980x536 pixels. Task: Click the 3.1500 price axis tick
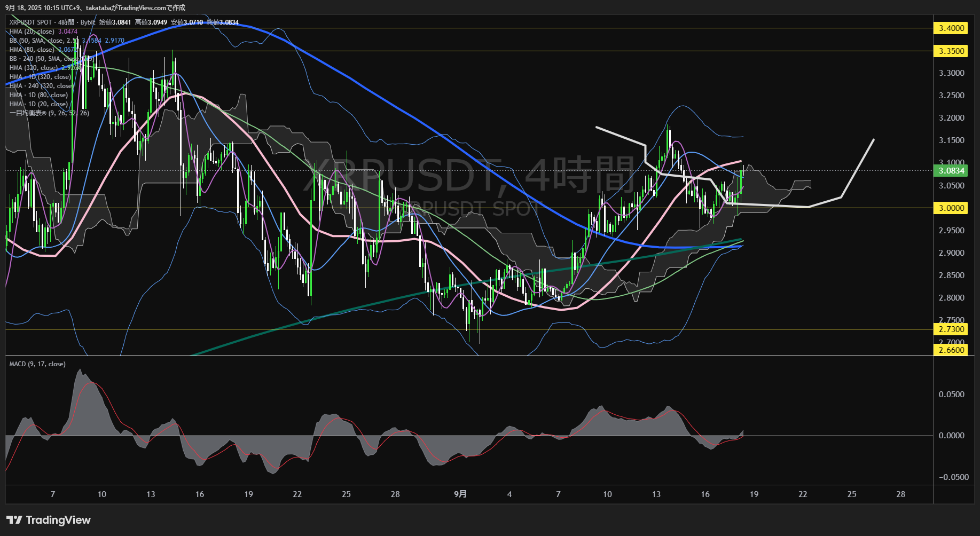point(952,140)
